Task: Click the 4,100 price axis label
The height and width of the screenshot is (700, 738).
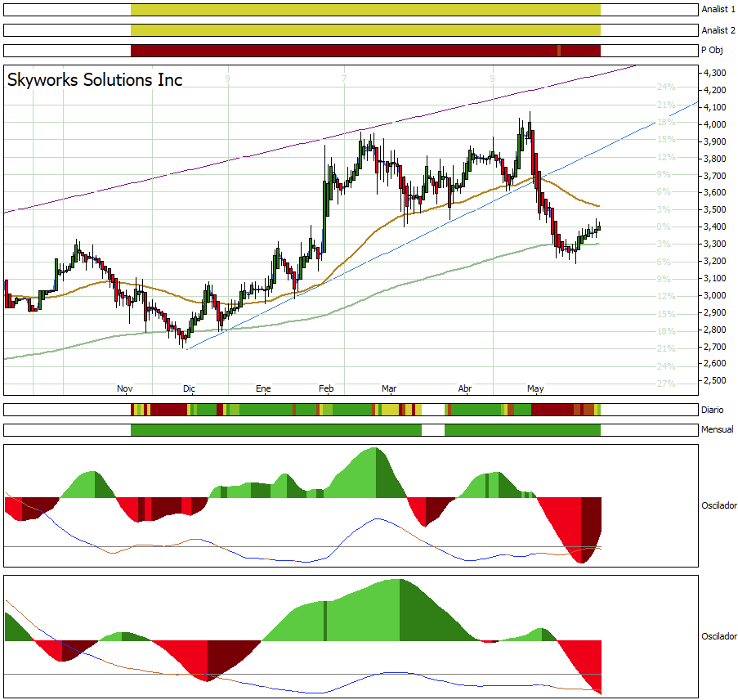Action: (x=715, y=107)
